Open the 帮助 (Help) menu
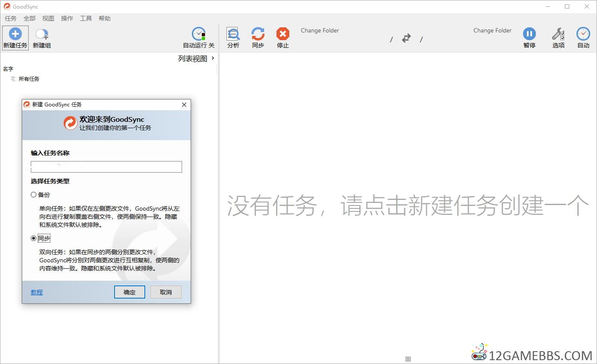597x364 pixels. tap(105, 18)
